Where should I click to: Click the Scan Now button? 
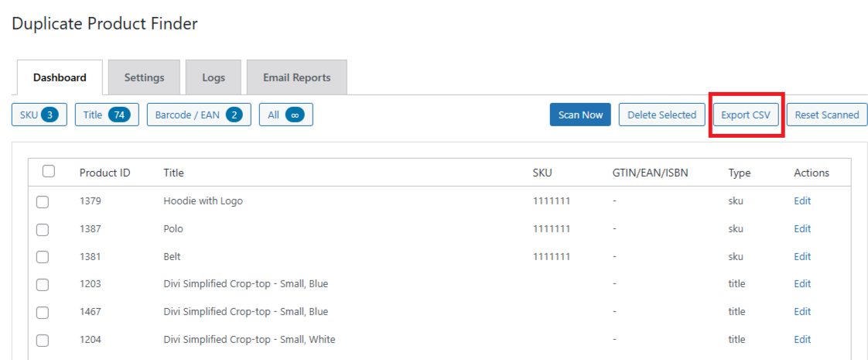(580, 115)
